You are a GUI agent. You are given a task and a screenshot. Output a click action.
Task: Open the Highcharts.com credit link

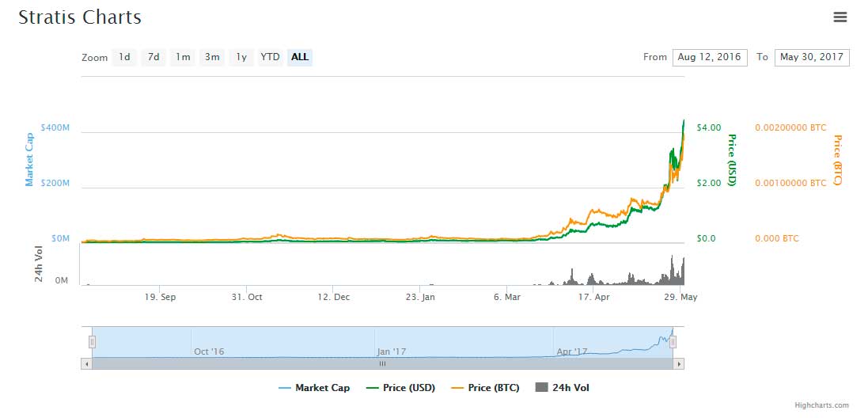(821, 406)
